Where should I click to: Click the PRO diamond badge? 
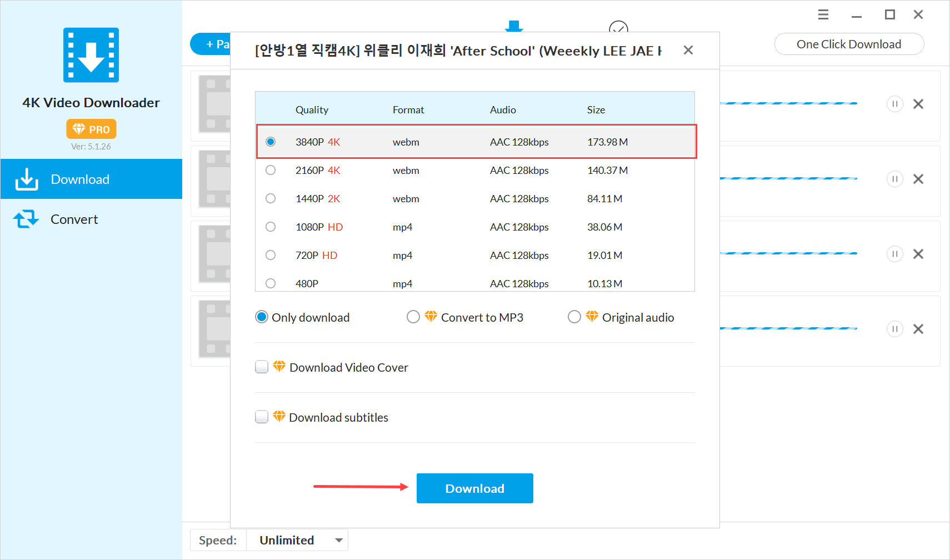point(91,129)
